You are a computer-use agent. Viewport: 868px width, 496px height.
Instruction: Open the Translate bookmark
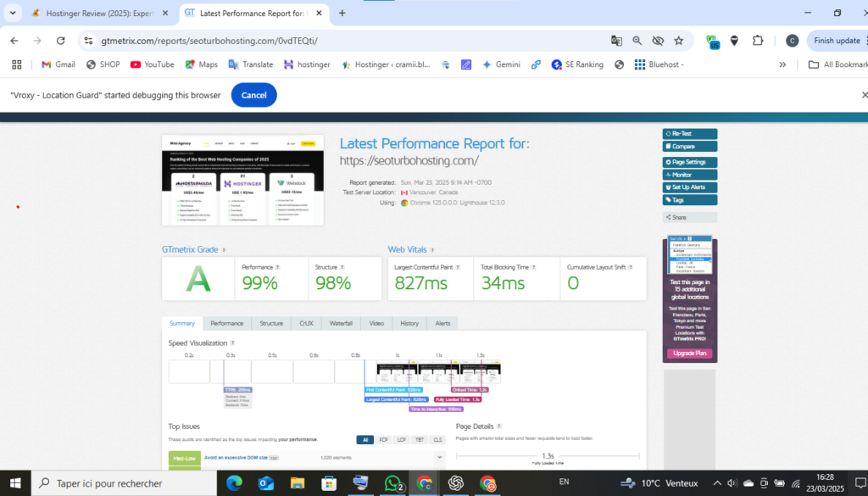(251, 64)
